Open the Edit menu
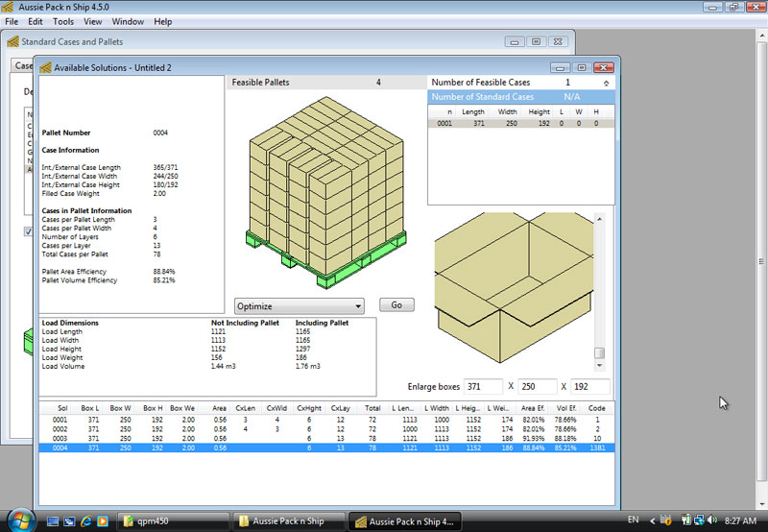 point(36,21)
